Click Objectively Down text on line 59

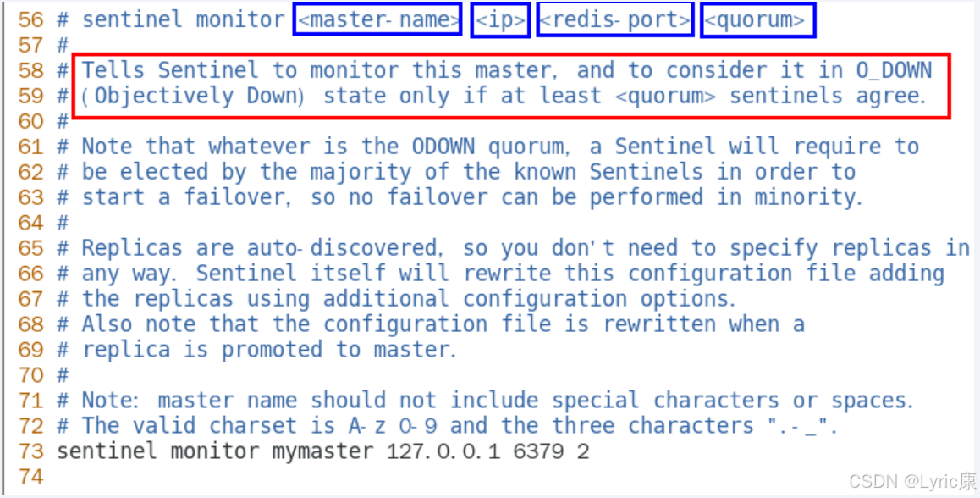click(x=193, y=96)
